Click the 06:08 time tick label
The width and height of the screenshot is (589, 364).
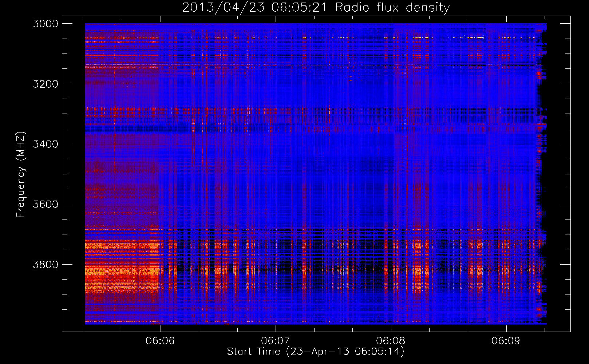(x=391, y=341)
